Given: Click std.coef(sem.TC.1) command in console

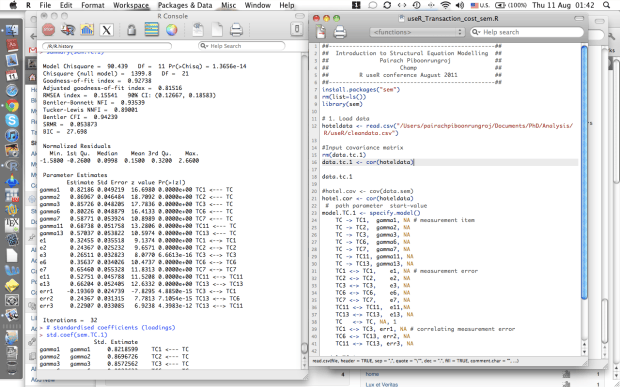Looking at the screenshot, I should point(77,334).
